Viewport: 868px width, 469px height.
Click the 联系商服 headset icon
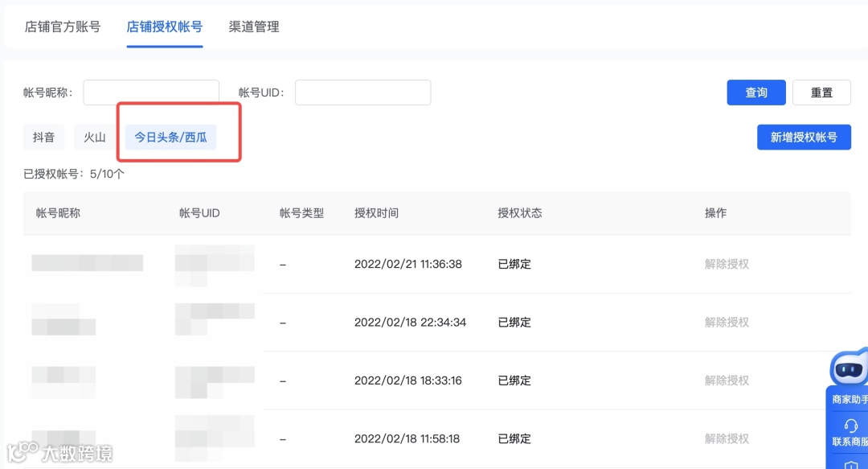click(x=851, y=426)
